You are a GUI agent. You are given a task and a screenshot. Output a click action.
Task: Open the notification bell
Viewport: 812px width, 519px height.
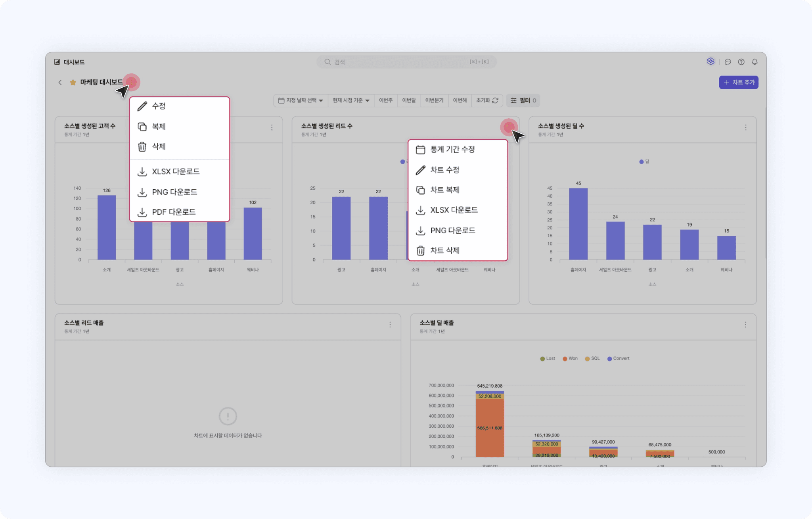point(755,62)
